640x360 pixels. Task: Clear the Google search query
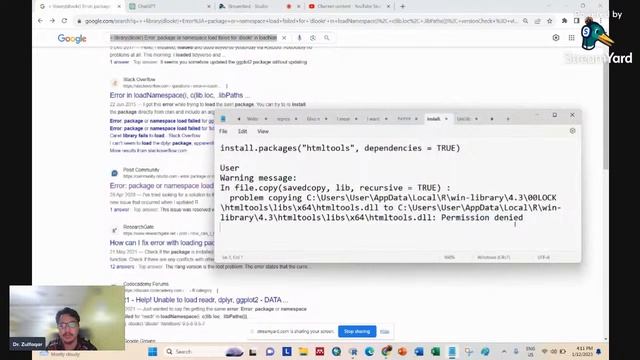(x=284, y=38)
